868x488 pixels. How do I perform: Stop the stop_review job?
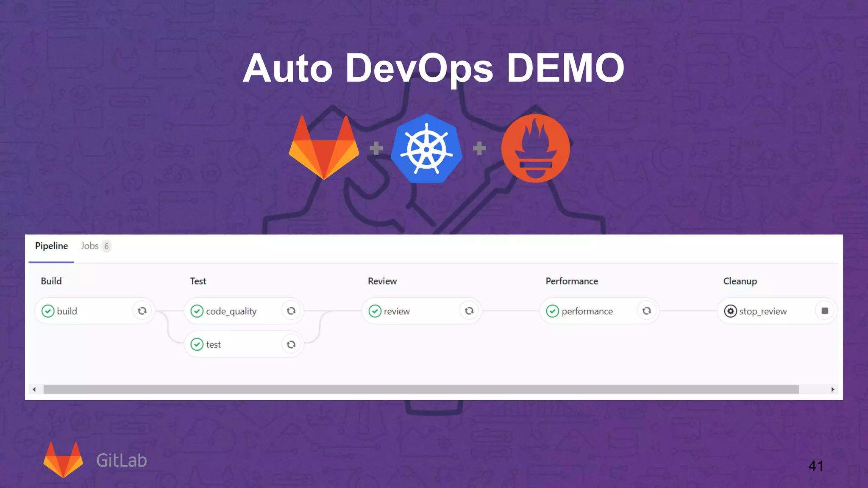click(x=825, y=311)
